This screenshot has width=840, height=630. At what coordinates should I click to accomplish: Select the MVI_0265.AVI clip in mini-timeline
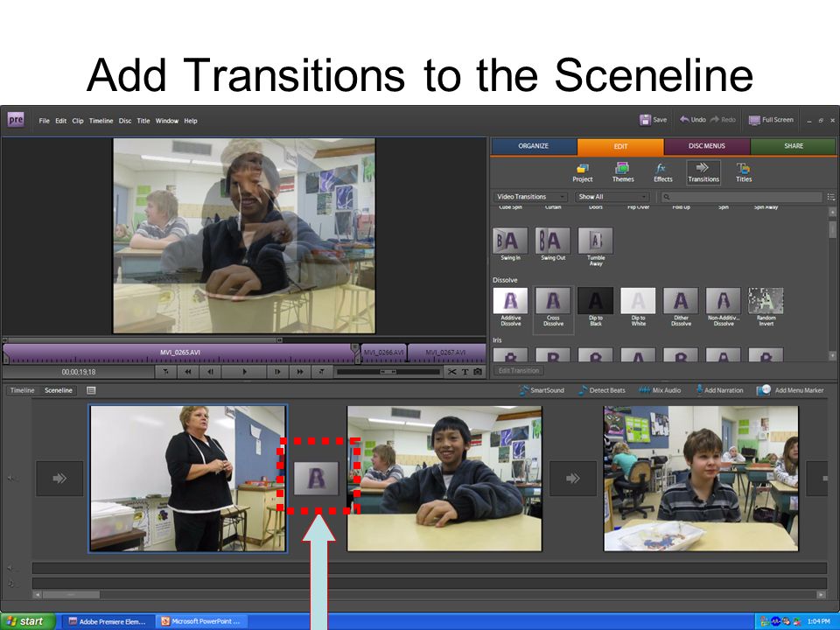pyautogui.click(x=180, y=353)
